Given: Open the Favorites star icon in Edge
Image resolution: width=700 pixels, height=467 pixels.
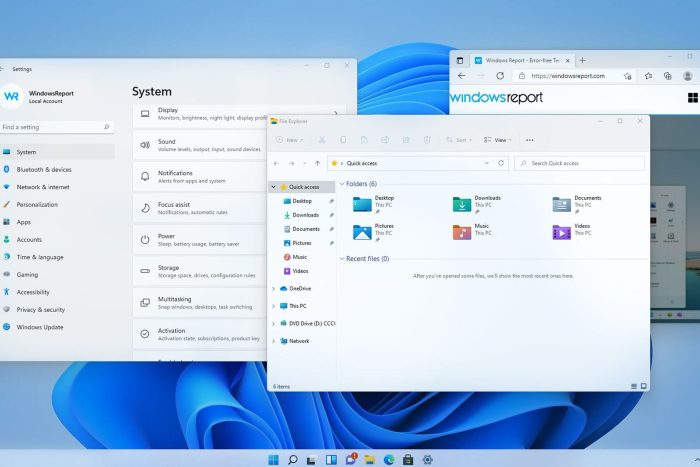Looking at the screenshot, I should [648, 76].
